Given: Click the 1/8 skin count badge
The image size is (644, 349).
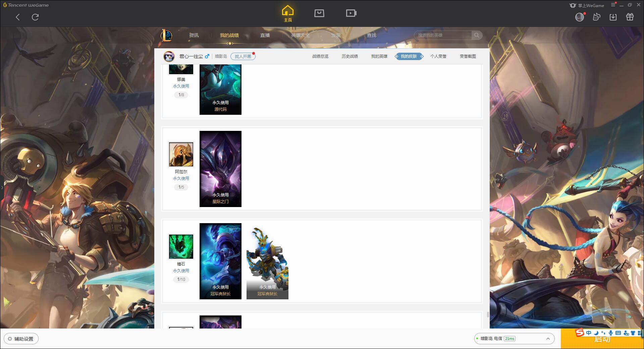Looking at the screenshot, I should (181, 95).
